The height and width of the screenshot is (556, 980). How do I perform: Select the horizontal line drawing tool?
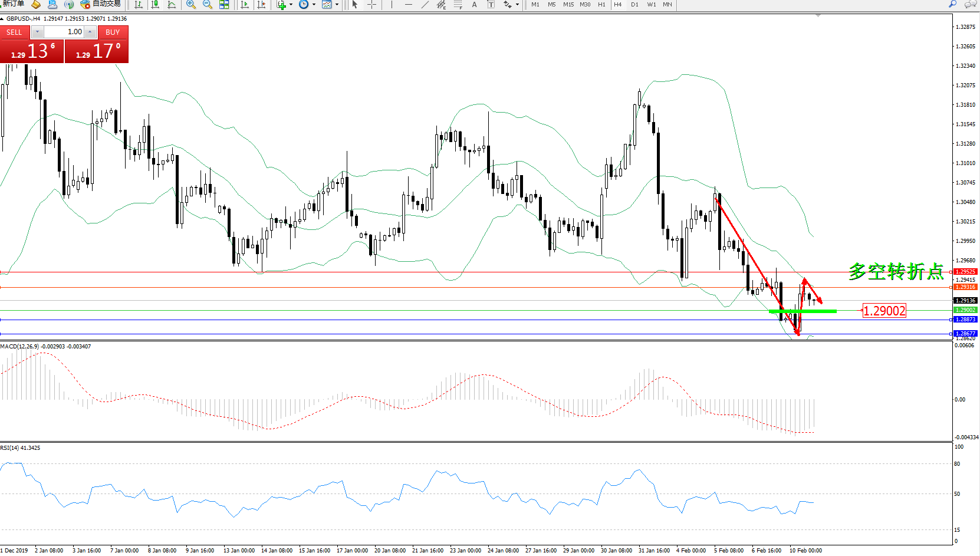408,5
